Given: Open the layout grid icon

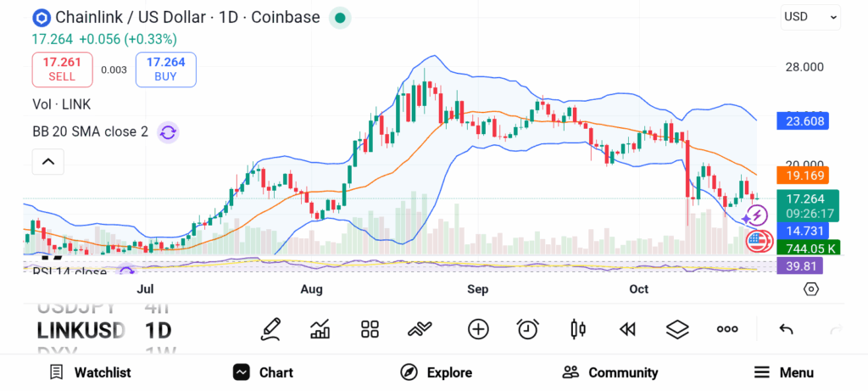Looking at the screenshot, I should pyautogui.click(x=370, y=329).
